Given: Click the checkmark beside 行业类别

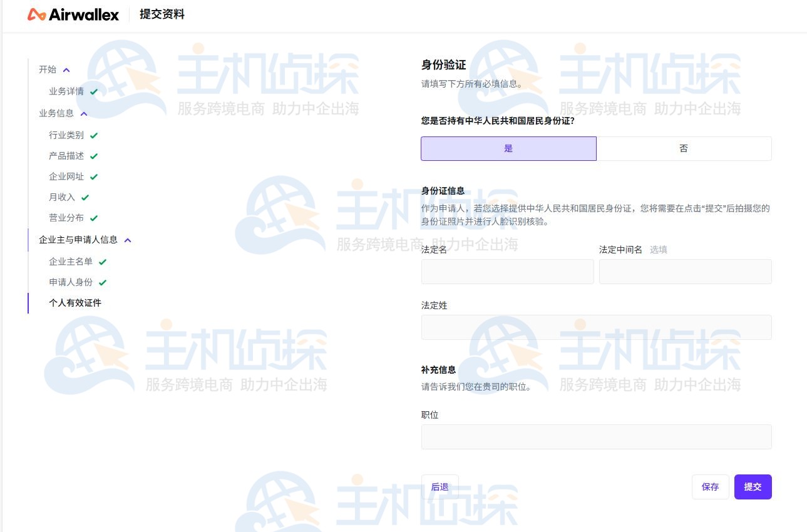Looking at the screenshot, I should coord(94,135).
